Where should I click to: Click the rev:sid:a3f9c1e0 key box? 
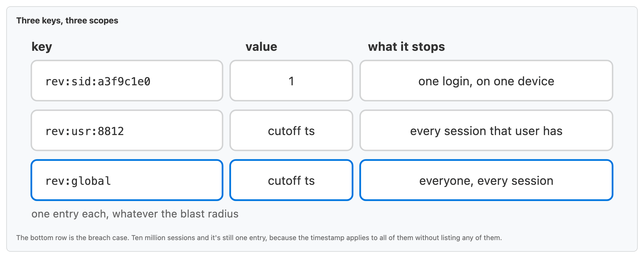(x=127, y=81)
